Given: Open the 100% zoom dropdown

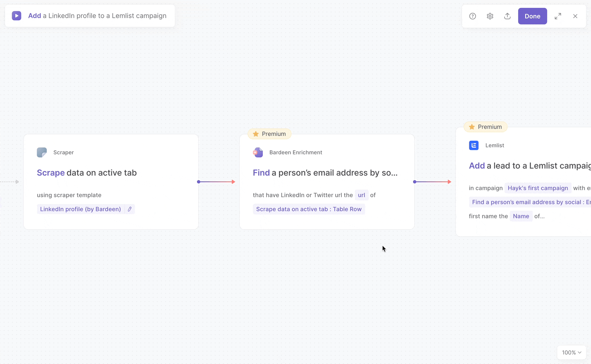Looking at the screenshot, I should [572, 352].
